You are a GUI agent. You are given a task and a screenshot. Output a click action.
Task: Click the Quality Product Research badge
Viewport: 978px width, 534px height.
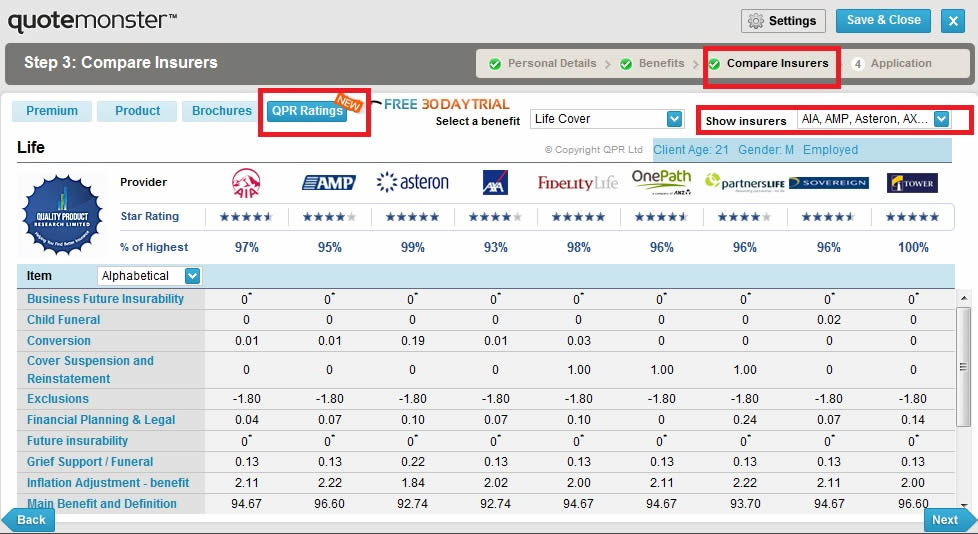click(64, 214)
